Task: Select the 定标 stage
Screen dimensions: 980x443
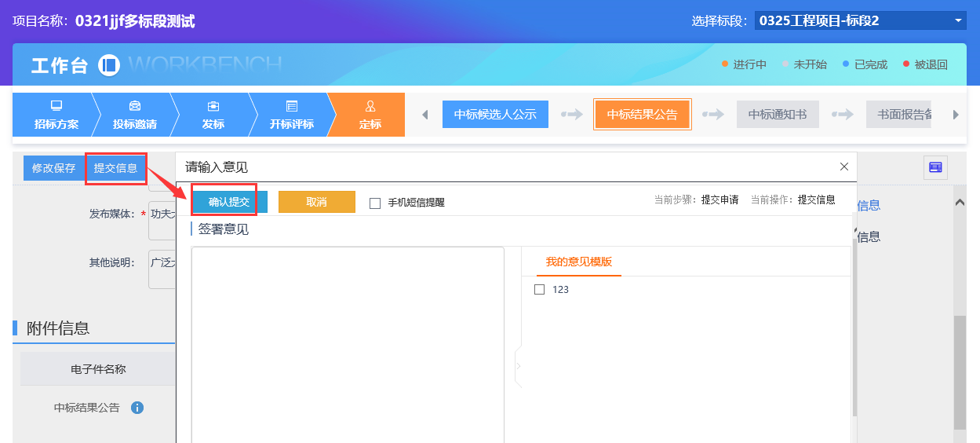Action: [370, 115]
